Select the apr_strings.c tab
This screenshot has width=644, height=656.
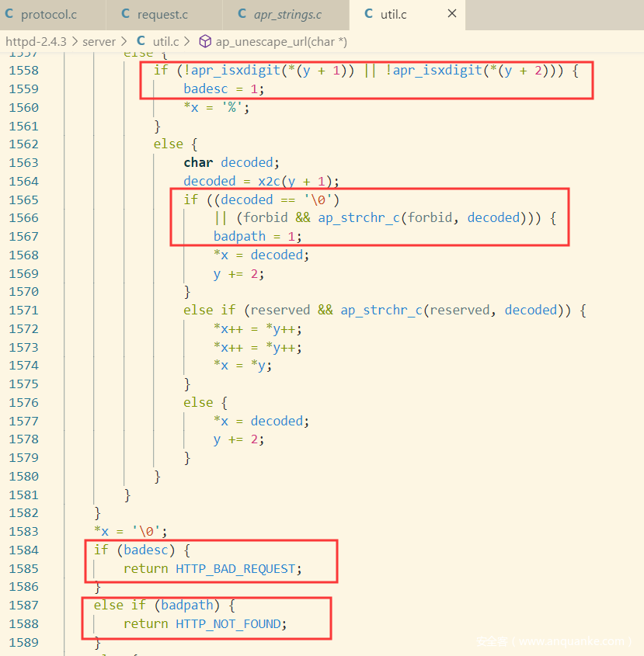click(287, 15)
